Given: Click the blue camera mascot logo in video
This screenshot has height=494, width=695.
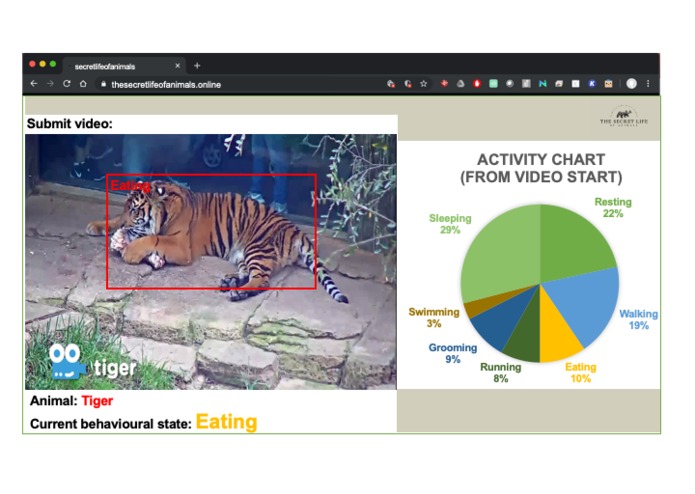Looking at the screenshot, I should 66,362.
